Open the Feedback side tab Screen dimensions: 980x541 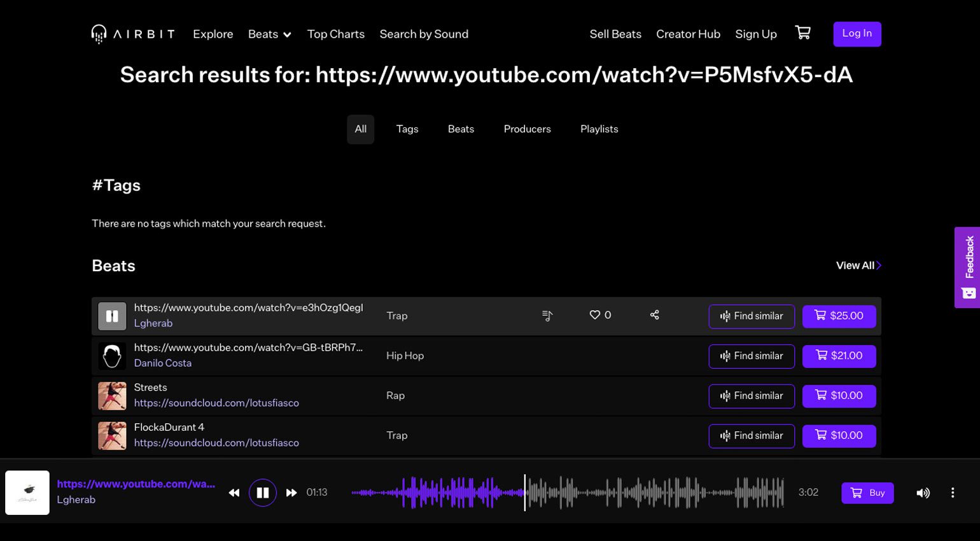click(967, 267)
